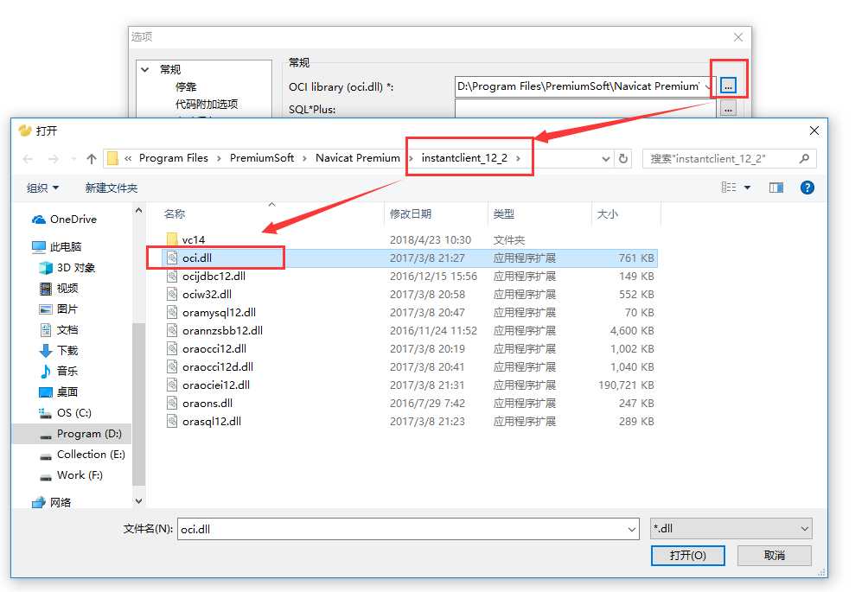Click Navicat Premium breadcrumb
The width and height of the screenshot is (868, 592).
(358, 158)
